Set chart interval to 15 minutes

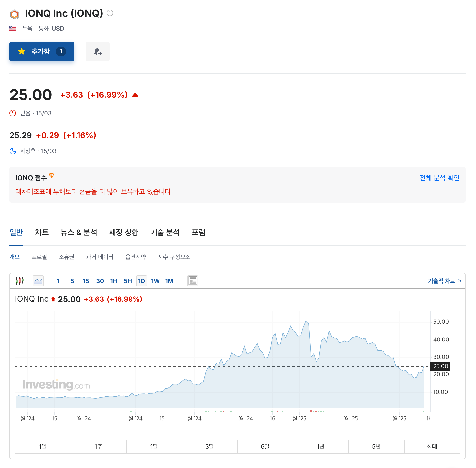86,281
